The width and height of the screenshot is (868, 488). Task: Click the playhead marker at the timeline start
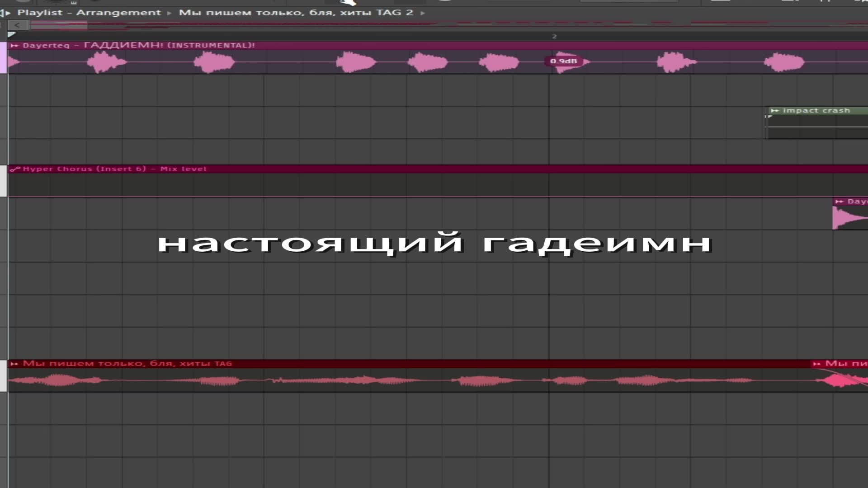click(12, 35)
